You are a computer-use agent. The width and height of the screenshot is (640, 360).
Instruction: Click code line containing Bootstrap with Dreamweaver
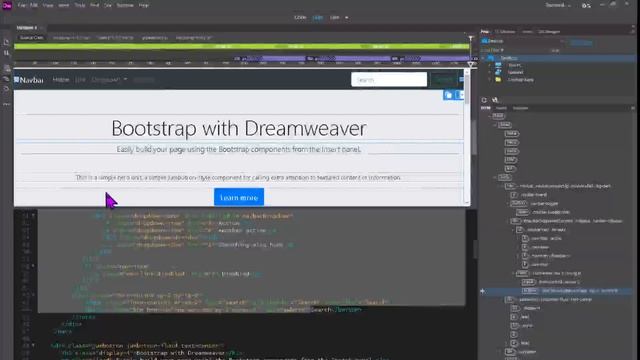tap(151, 353)
